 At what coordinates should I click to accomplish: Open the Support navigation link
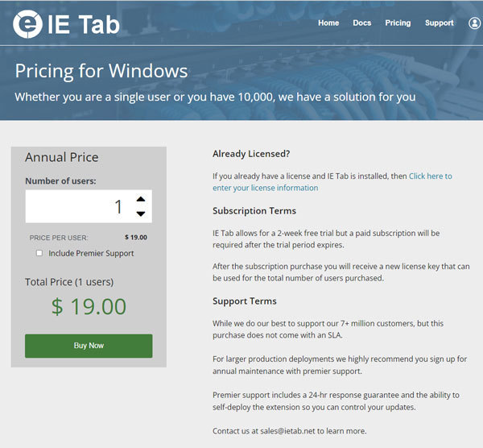(440, 23)
